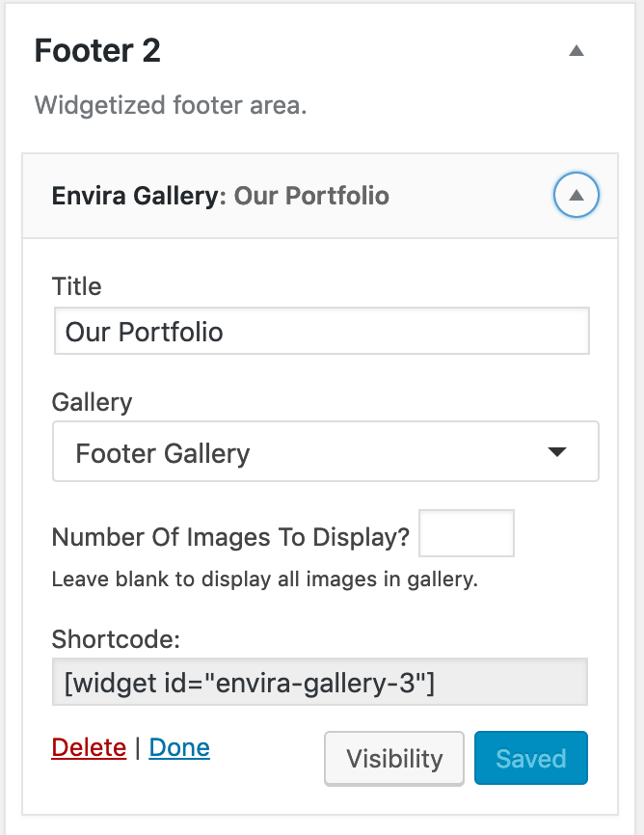The height and width of the screenshot is (835, 644).
Task: Focus the Title text field
Action: click(321, 332)
